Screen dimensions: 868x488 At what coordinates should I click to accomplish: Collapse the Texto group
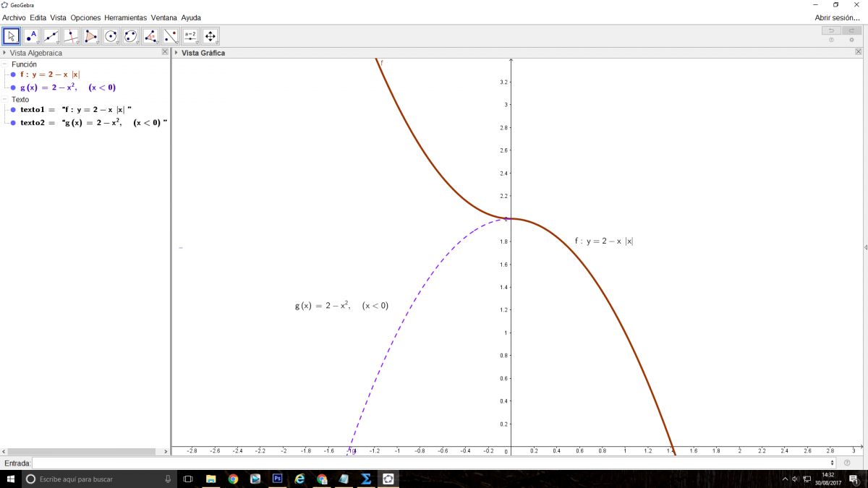point(5,100)
